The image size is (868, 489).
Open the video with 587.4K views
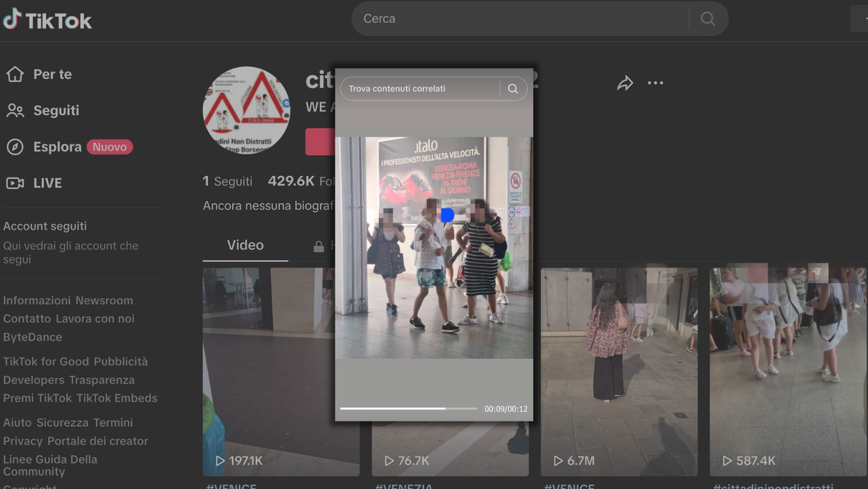pos(788,372)
